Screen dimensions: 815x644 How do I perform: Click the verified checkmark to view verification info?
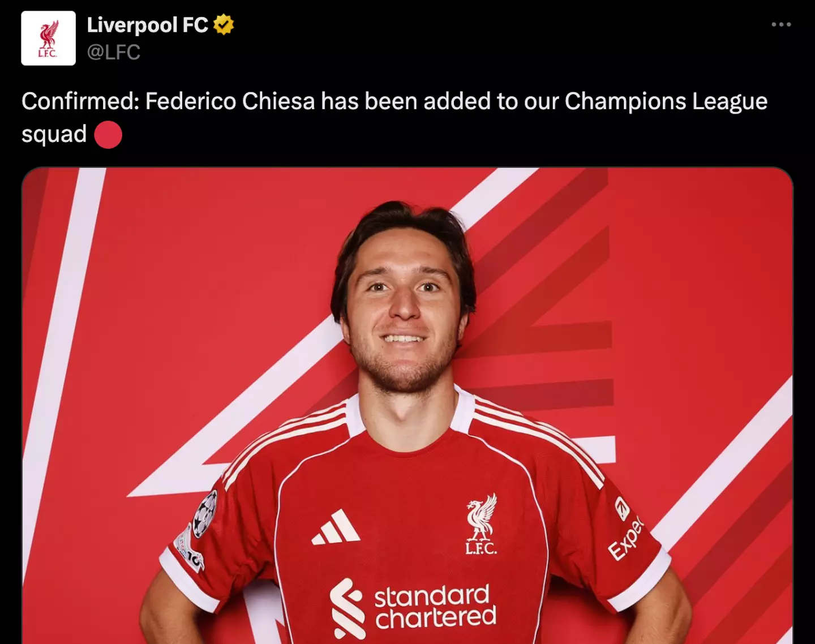click(x=222, y=25)
